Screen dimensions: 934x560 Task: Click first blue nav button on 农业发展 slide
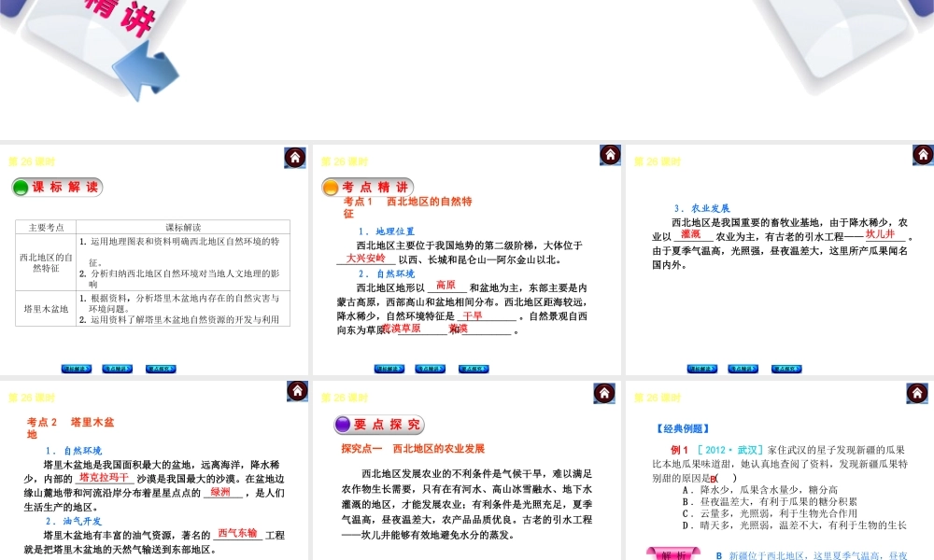[x=702, y=369]
